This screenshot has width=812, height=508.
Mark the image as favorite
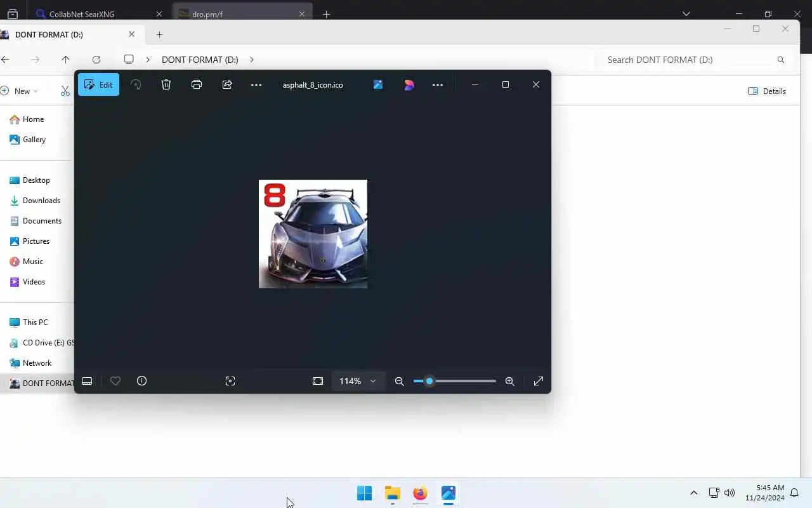[115, 381]
